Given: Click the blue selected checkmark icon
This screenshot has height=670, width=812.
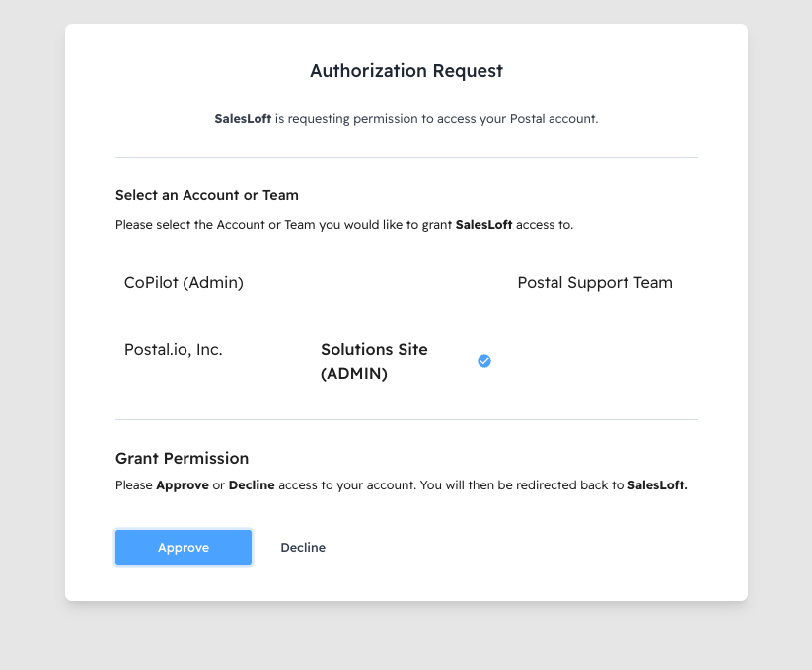Looking at the screenshot, I should tap(484, 361).
